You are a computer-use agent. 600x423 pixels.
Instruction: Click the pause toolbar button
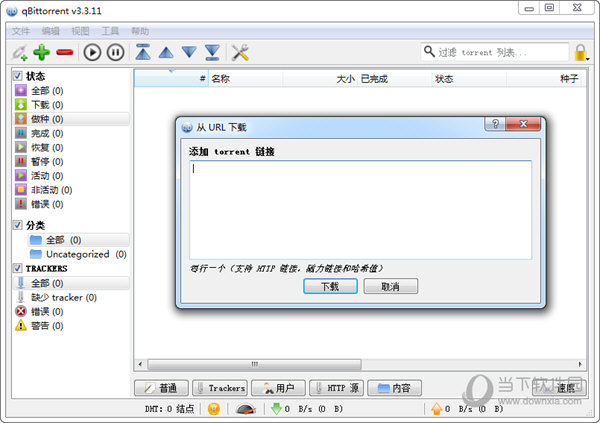pos(115,52)
